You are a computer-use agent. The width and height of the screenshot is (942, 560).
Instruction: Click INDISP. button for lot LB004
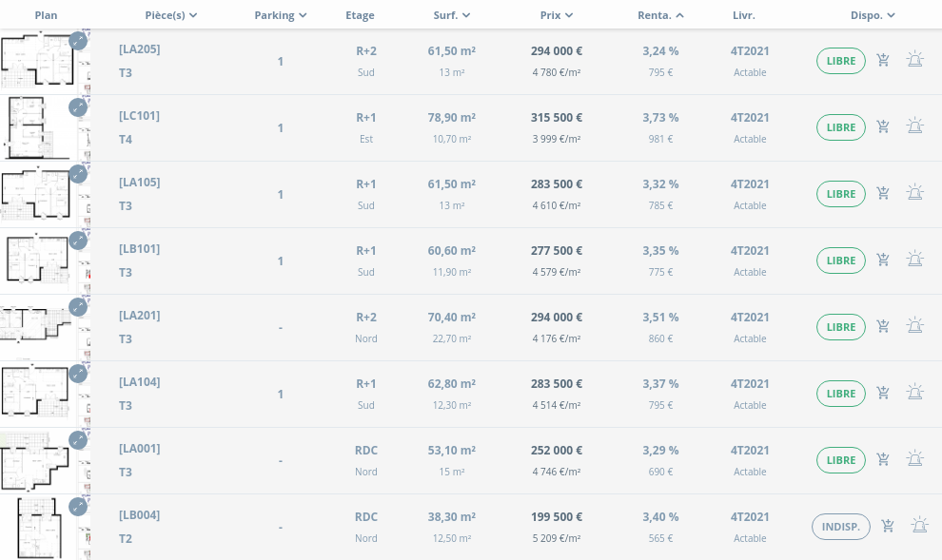(840, 527)
